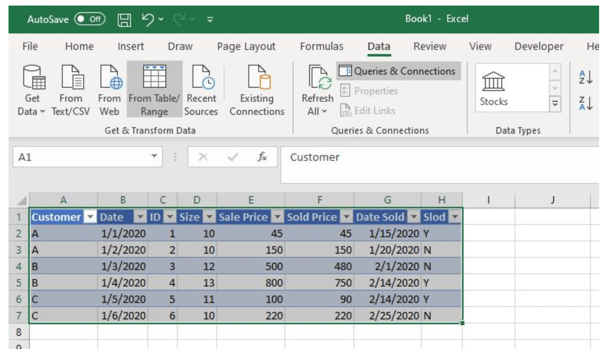Open the Customer column filter dropdown
Screen dimensions: 605x364
point(90,217)
